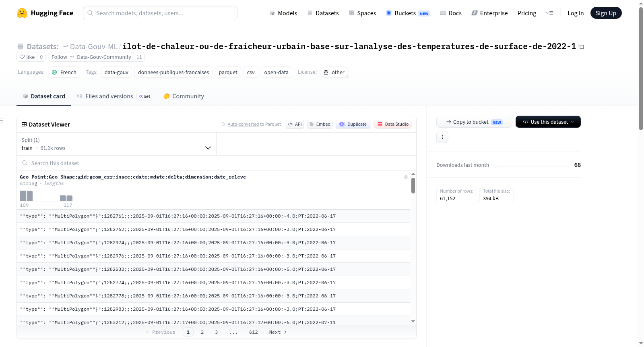Go to Datasets in the navigation
The height and width of the screenshot is (347, 644).
(x=323, y=13)
